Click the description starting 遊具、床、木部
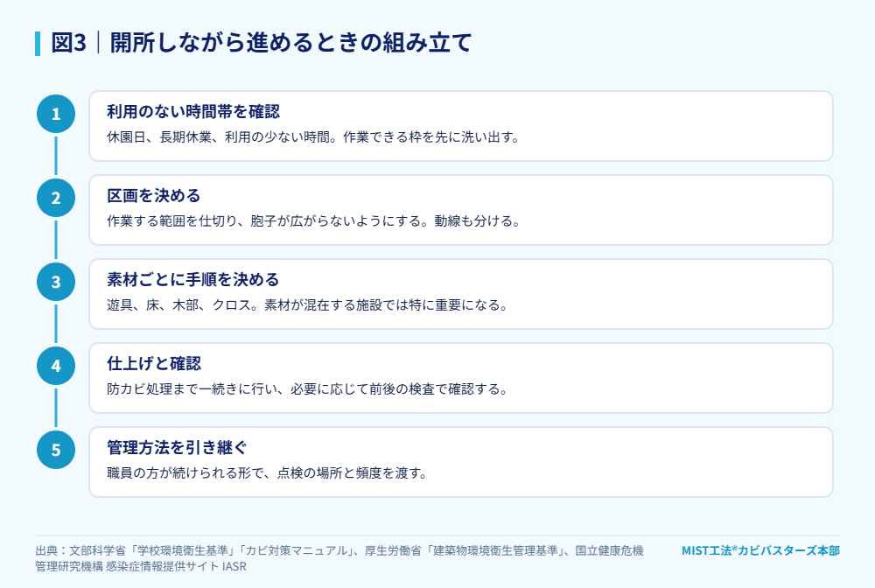 (307, 305)
